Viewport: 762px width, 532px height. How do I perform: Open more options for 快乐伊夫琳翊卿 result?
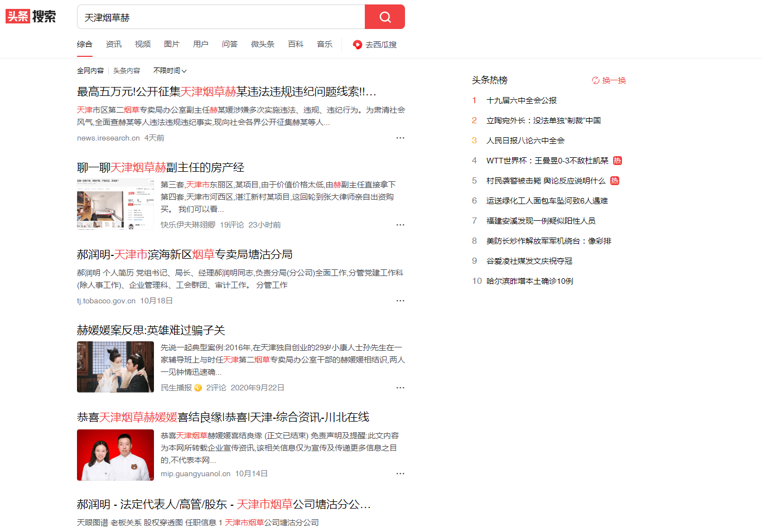[400, 225]
